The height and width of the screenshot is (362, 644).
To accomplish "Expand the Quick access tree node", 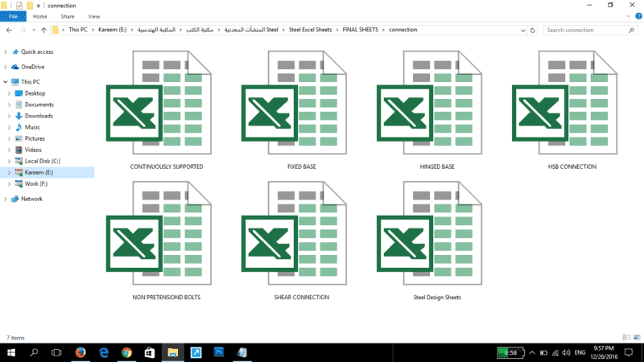I will 6,52.
